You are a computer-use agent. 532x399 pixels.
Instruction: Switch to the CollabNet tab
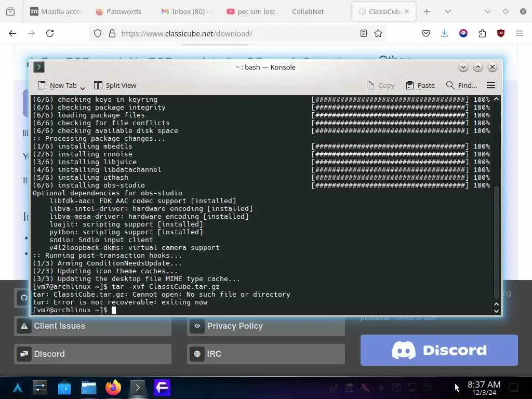coord(308,11)
